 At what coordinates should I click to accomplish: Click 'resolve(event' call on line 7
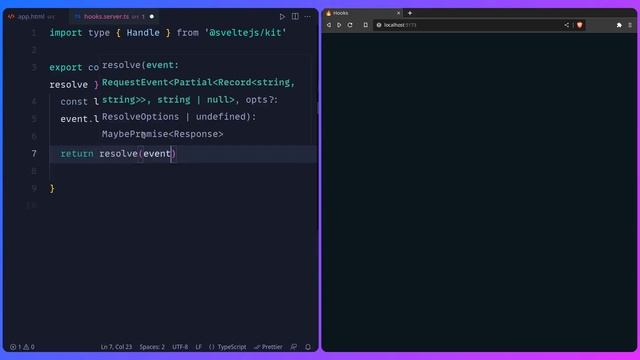pos(135,154)
